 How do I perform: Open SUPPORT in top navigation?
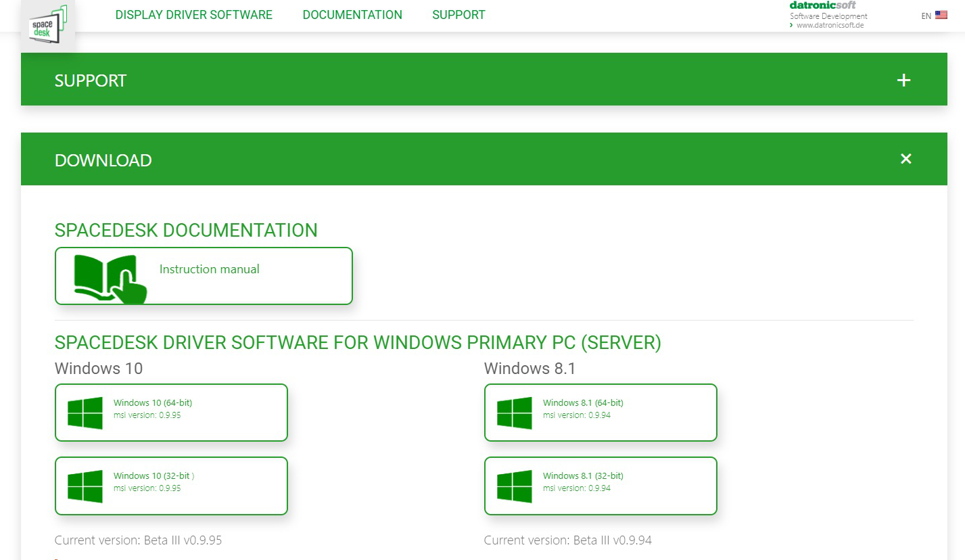(x=458, y=15)
